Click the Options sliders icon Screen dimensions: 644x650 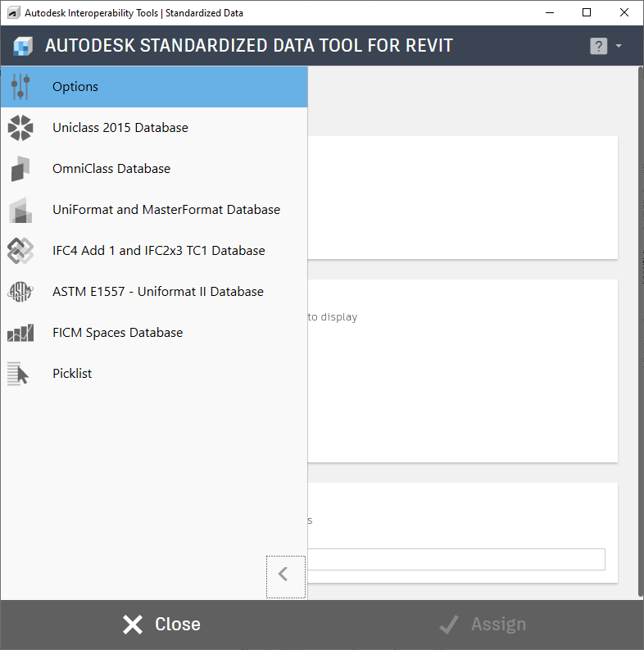point(20,87)
